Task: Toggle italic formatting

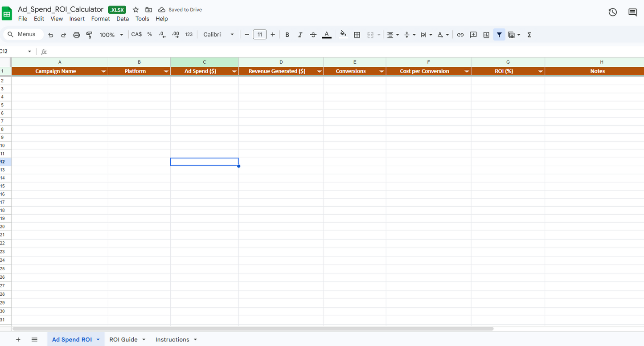Action: [x=300, y=34]
